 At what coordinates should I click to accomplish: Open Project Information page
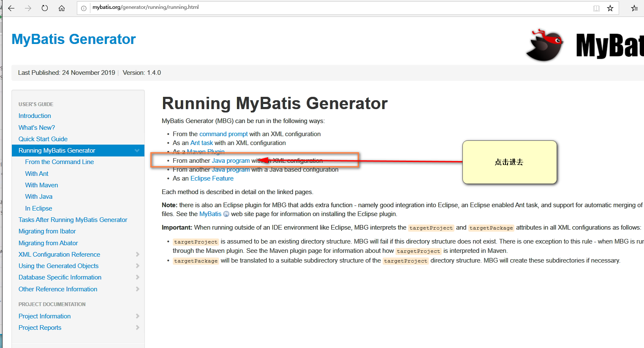tap(44, 316)
